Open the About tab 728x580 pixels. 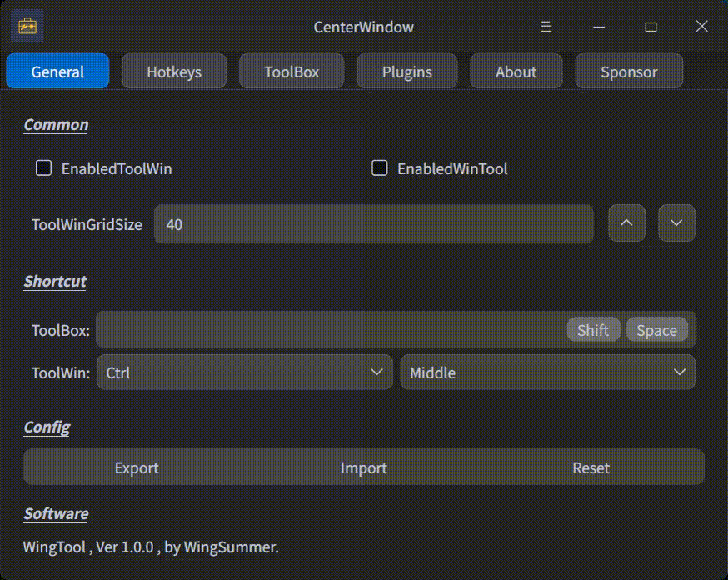click(x=516, y=72)
